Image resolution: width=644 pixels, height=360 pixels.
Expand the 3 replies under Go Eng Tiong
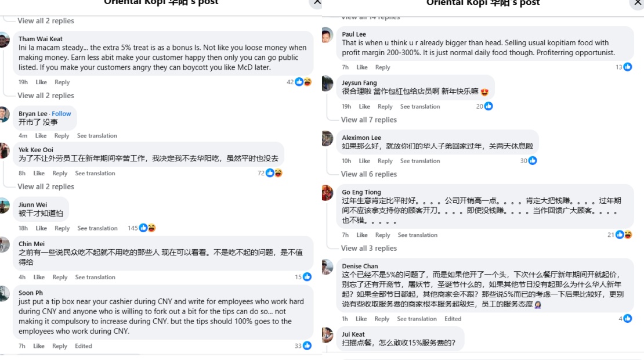369,248
